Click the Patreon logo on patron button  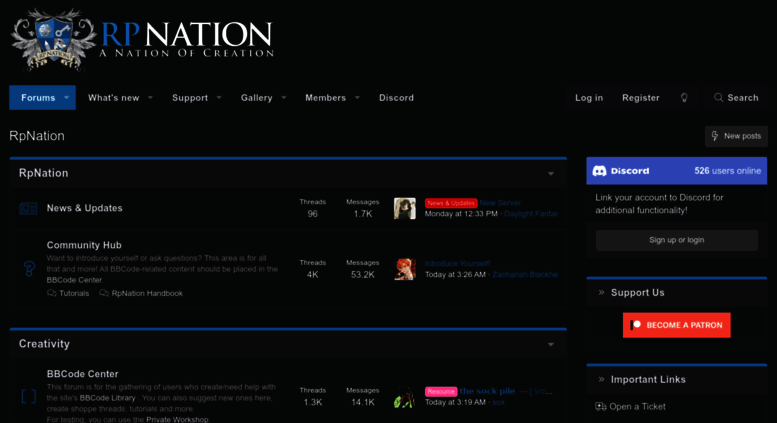click(636, 325)
